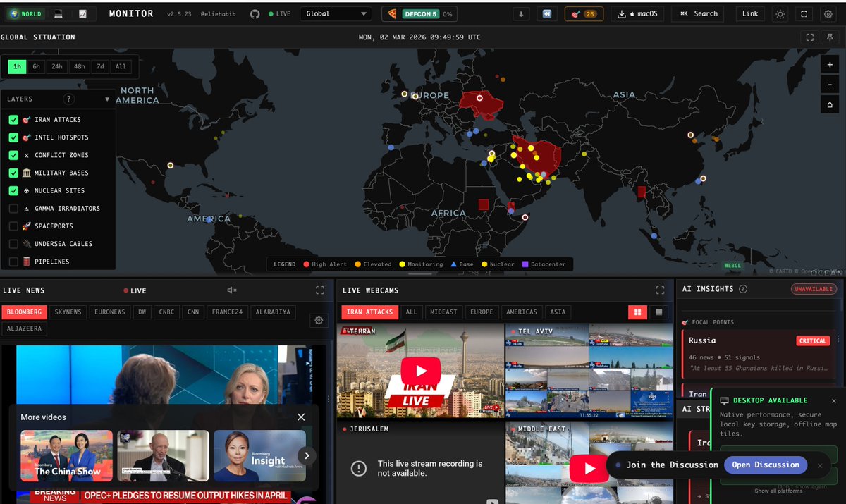The width and height of the screenshot is (846, 504).
Task: Open the Russia focal point card
Action: point(760,355)
